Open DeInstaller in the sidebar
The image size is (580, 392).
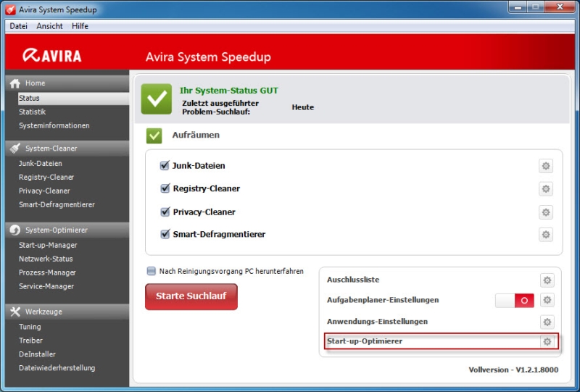pyautogui.click(x=38, y=354)
